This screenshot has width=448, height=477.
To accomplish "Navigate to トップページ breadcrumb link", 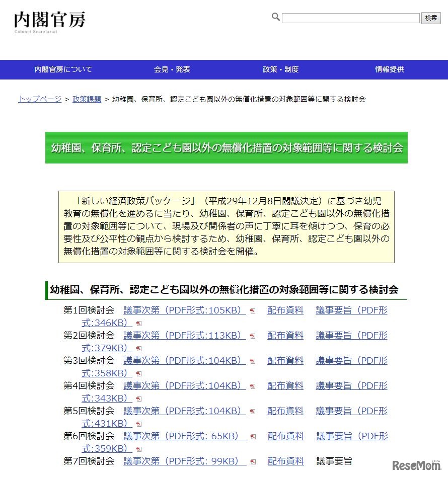I will click(39, 99).
